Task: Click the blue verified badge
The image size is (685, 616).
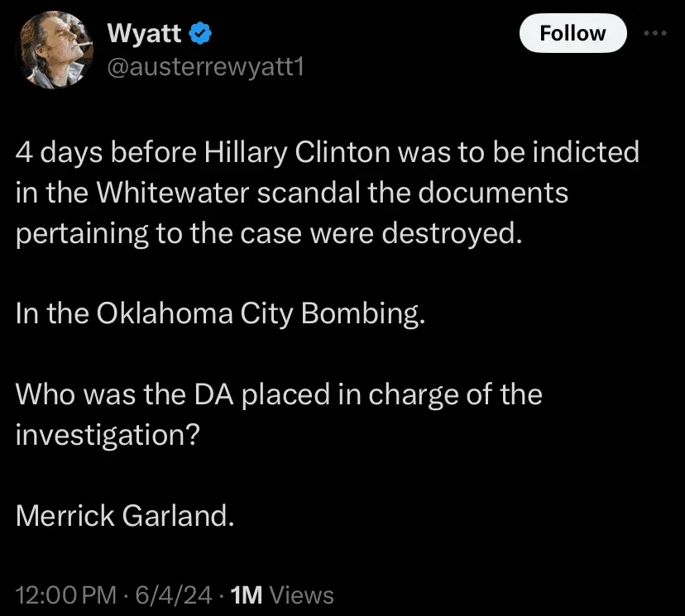Action: pyautogui.click(x=202, y=34)
